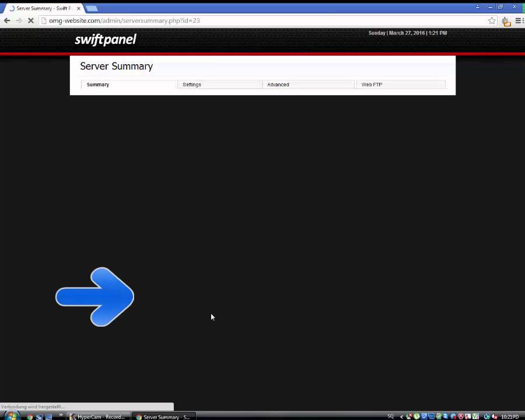Click the show desktop quick launch icon
The width and height of the screenshot is (525, 420).
(x=49, y=417)
